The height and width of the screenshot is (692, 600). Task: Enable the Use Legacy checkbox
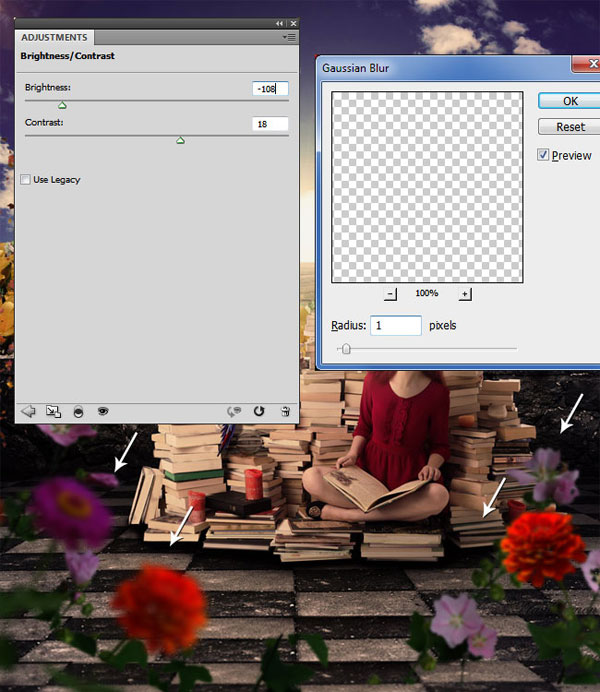pyautogui.click(x=25, y=179)
